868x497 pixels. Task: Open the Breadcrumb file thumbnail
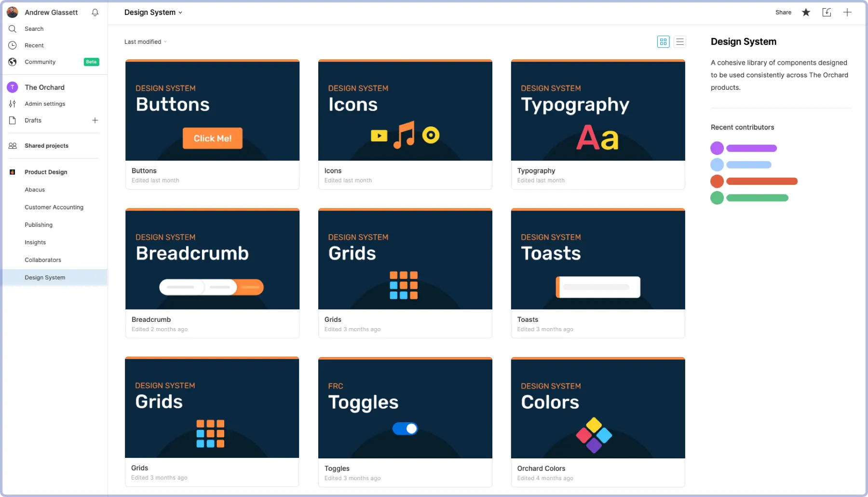pos(212,259)
